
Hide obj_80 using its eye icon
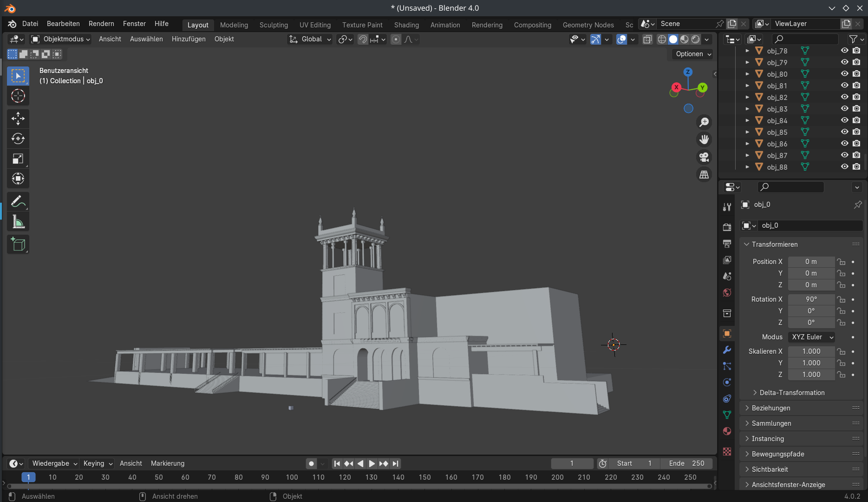(844, 74)
